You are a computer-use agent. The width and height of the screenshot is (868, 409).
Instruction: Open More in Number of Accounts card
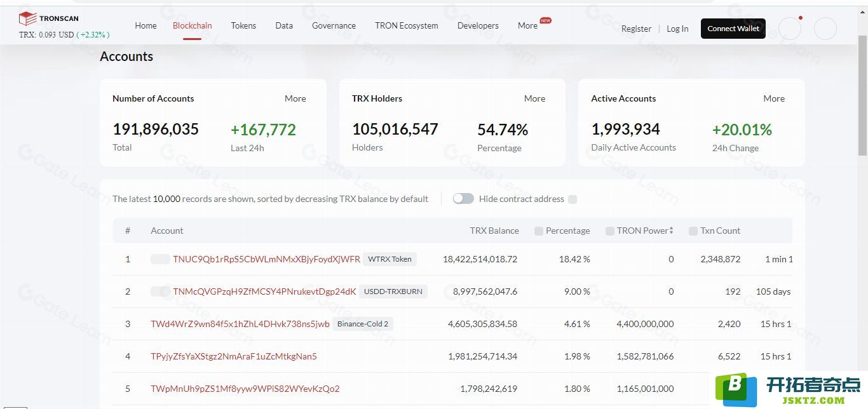pos(295,98)
